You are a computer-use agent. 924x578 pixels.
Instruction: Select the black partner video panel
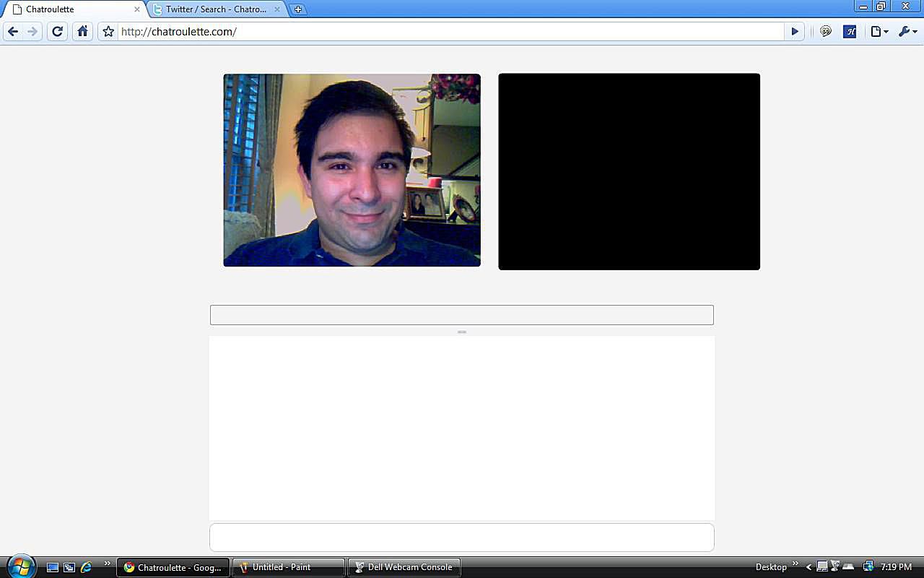(x=629, y=171)
